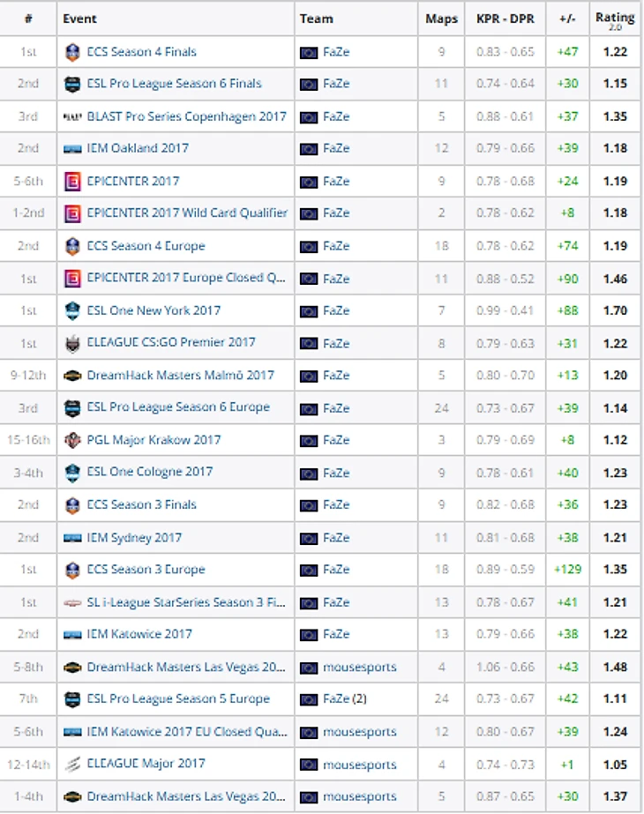This screenshot has width=644, height=814.
Task: Open the ECS Season 4 Europe link
Action: pyautogui.click(x=146, y=246)
